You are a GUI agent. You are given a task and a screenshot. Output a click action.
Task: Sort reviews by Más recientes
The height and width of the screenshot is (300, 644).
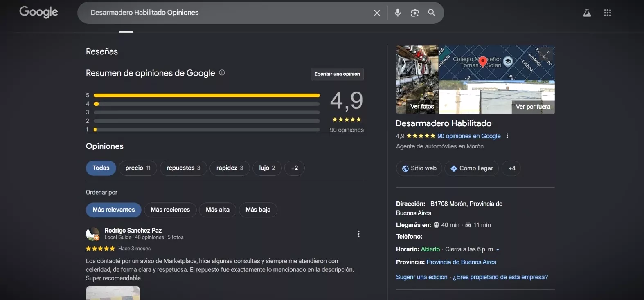(170, 210)
